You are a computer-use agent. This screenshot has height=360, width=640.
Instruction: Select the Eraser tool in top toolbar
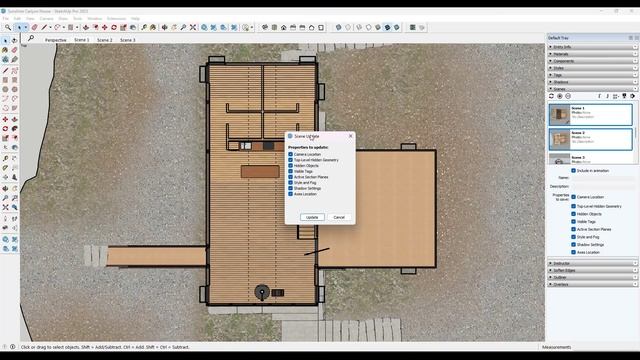tap(34, 27)
